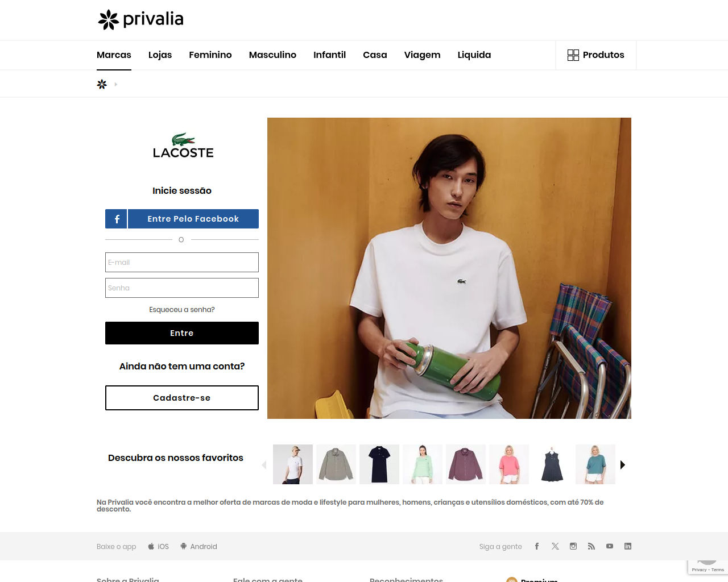
Task: Show previous favorites with left carousel arrow
Action: click(264, 465)
